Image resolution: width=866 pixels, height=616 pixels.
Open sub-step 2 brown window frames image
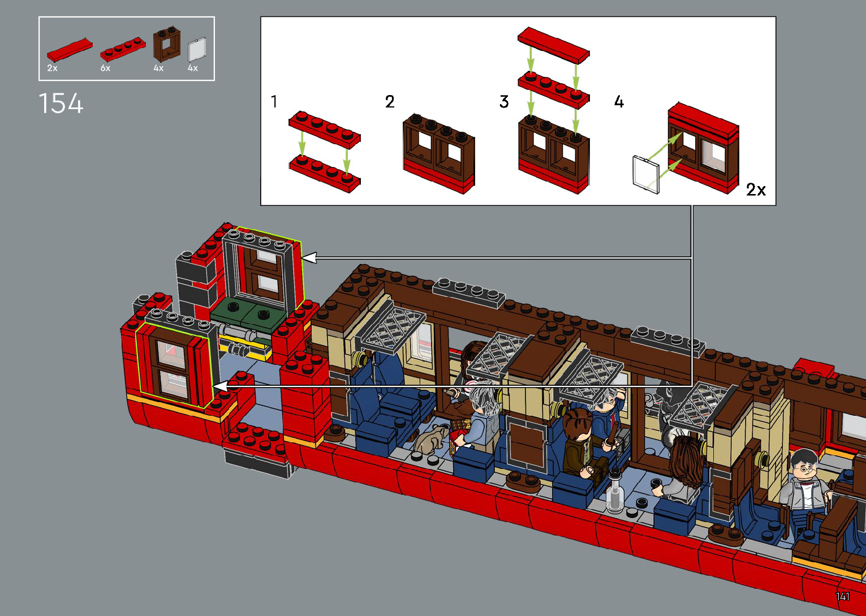tap(439, 154)
